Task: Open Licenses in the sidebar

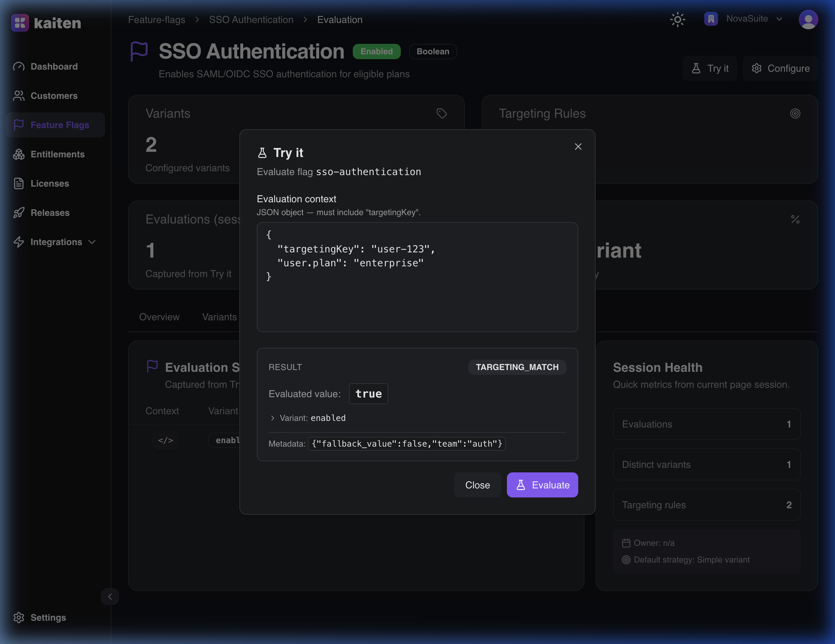Action: 50,183
